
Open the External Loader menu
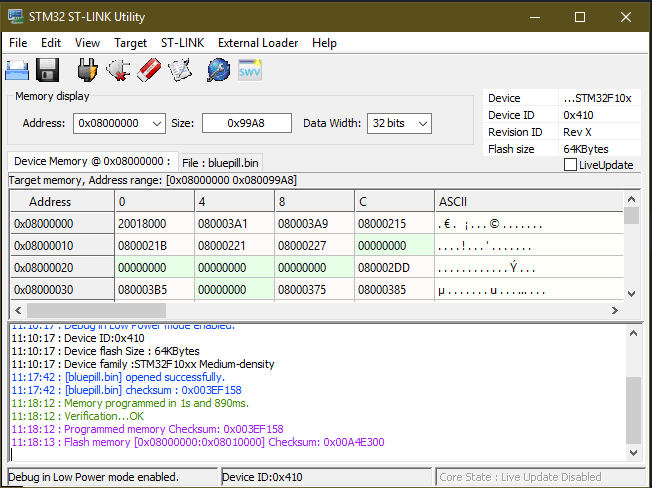pyautogui.click(x=258, y=43)
